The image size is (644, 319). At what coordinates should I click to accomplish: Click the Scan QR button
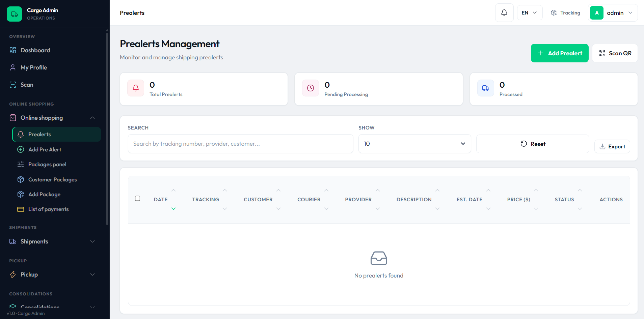(x=615, y=53)
